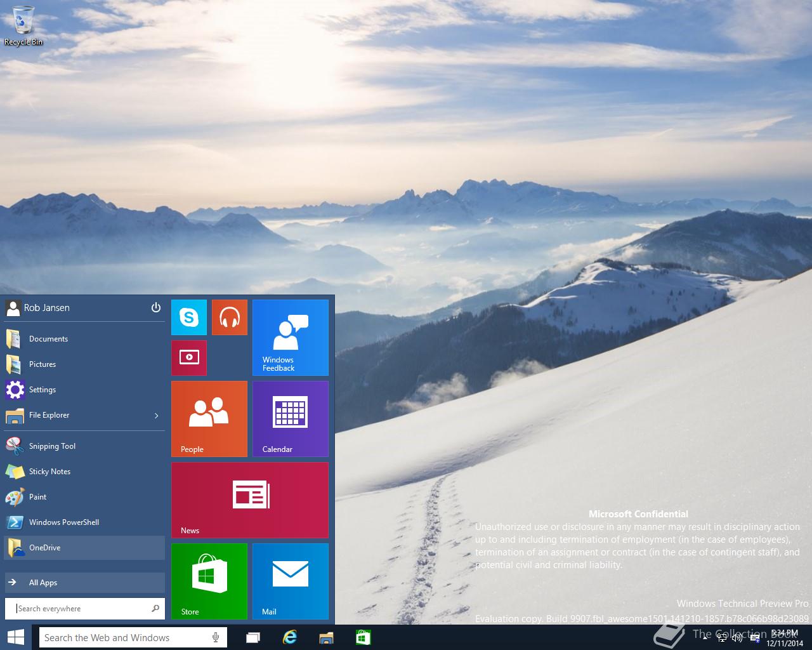Open File Explorer from the taskbar

tap(326, 638)
